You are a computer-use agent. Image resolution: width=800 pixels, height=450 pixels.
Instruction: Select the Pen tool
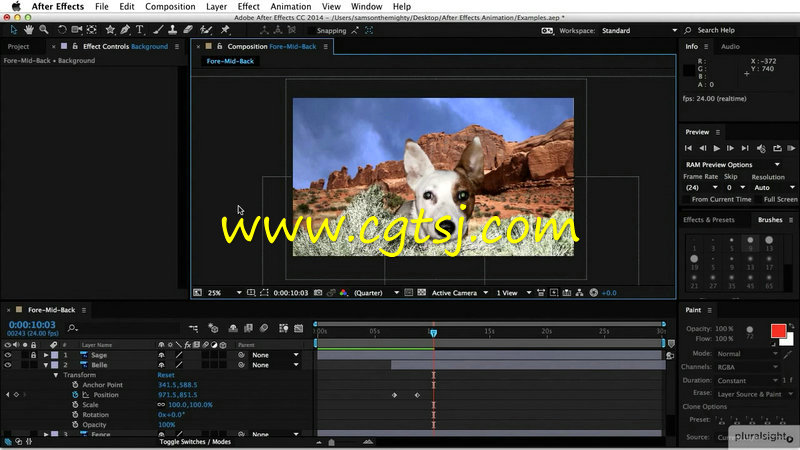tap(124, 30)
